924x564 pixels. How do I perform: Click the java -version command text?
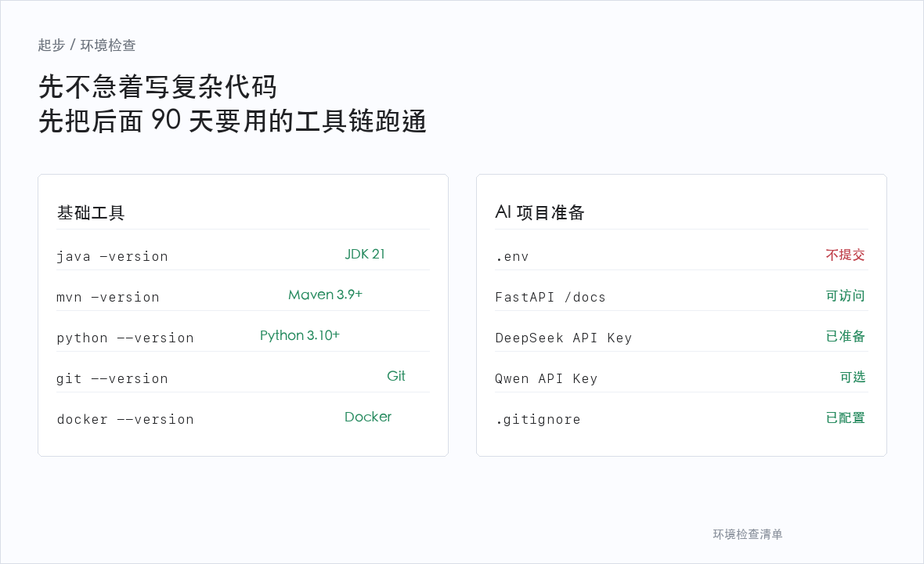[x=113, y=256]
